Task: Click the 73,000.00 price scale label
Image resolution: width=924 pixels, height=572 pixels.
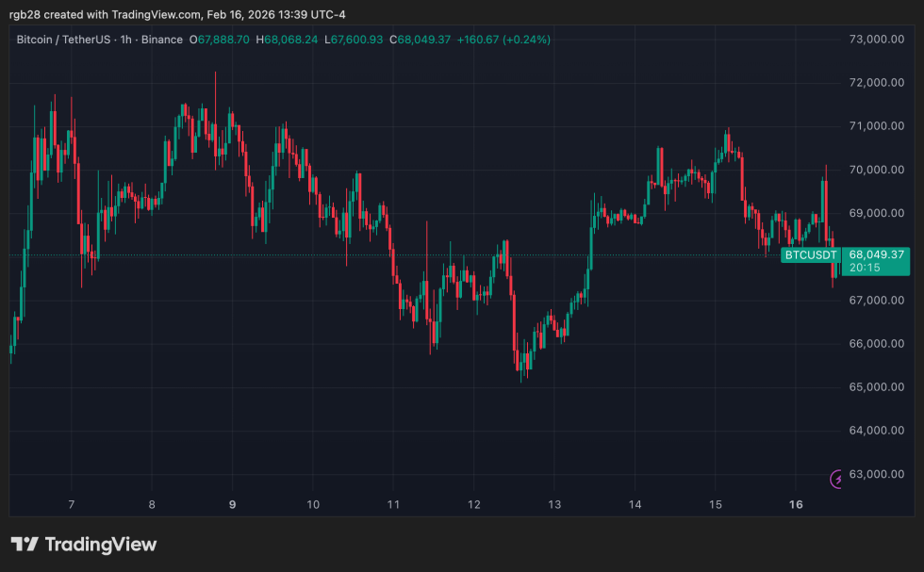Action: [x=875, y=40]
